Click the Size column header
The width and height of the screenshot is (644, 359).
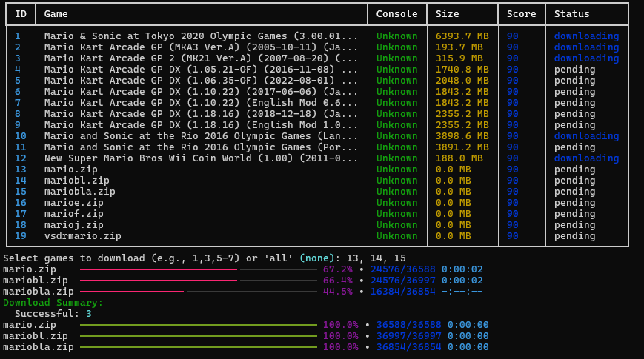447,14
